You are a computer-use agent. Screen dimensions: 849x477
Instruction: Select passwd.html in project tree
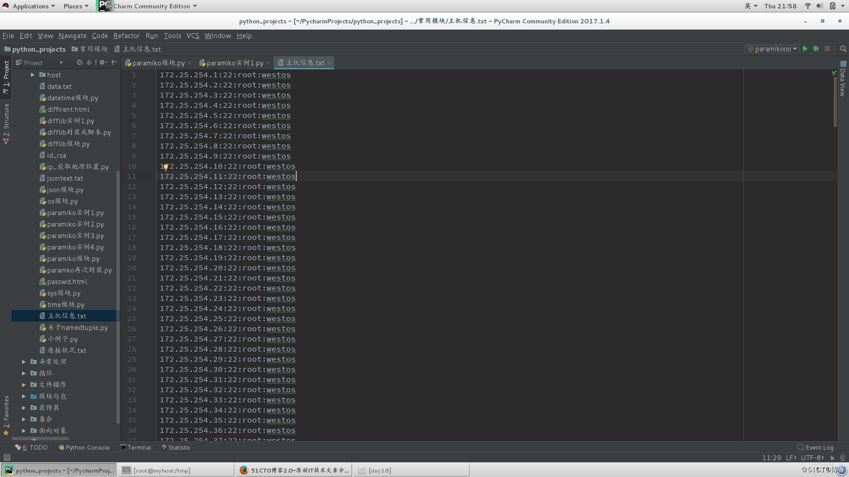point(66,282)
